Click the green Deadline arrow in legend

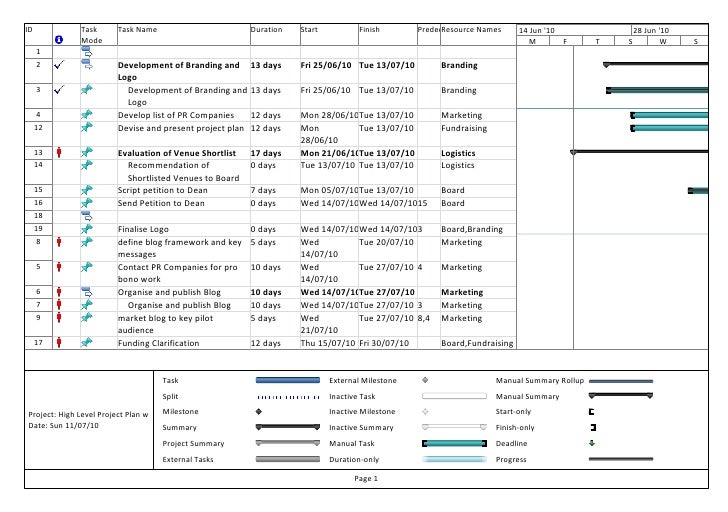592,443
